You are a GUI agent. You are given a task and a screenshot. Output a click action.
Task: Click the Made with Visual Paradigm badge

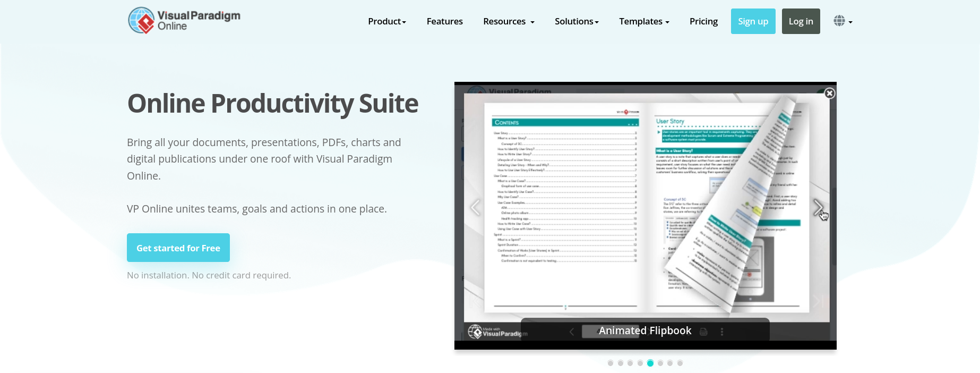(x=498, y=332)
